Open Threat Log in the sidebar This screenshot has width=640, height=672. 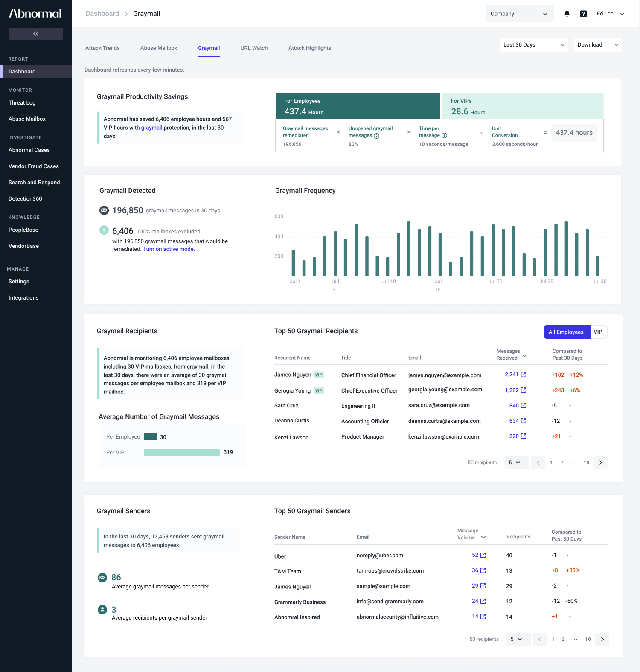click(22, 103)
